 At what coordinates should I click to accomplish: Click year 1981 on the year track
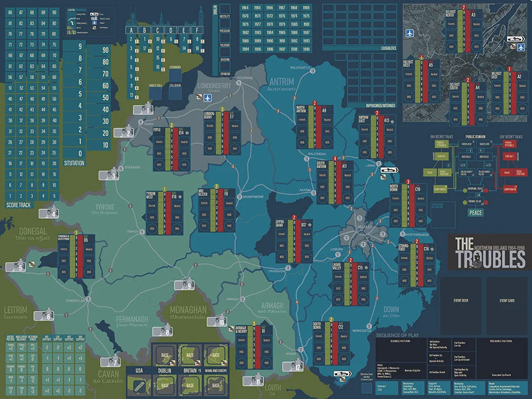(306, 24)
